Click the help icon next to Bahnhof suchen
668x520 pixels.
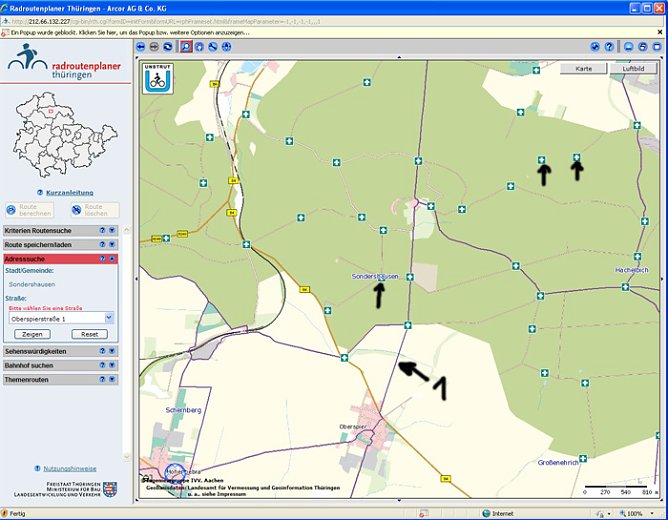tap(102, 366)
